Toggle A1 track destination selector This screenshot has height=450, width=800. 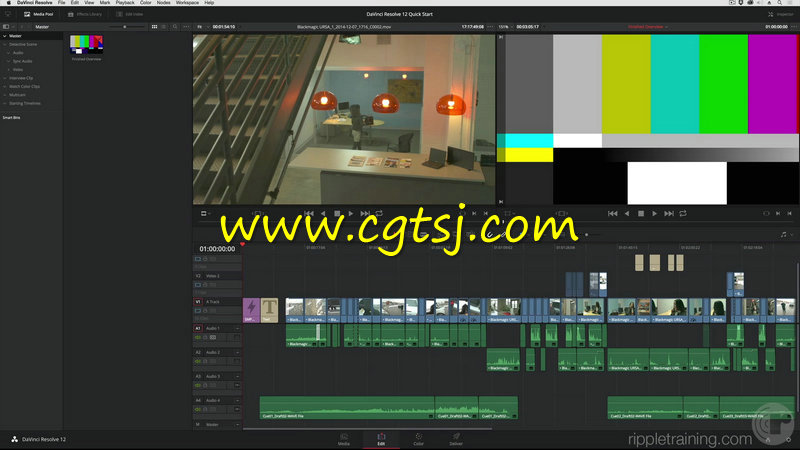(x=198, y=328)
